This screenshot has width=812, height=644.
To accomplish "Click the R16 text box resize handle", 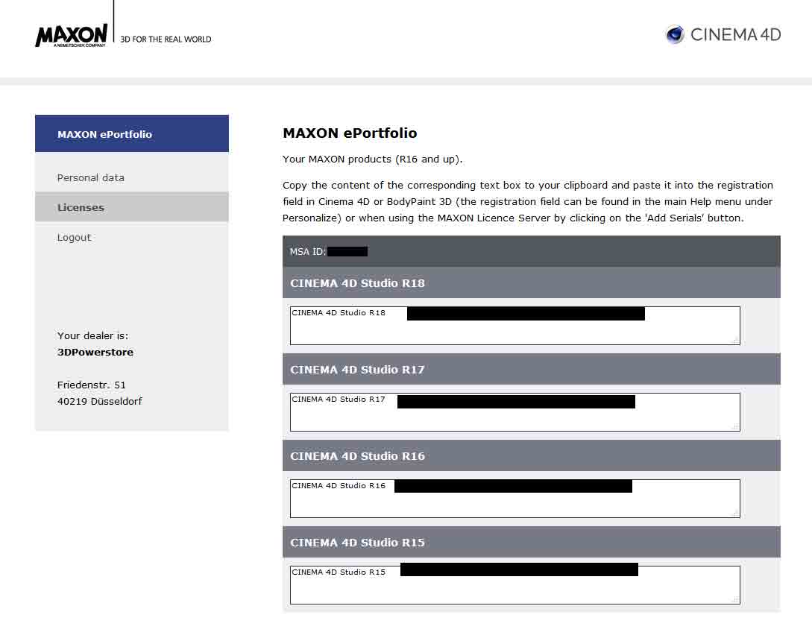I will (x=735, y=513).
